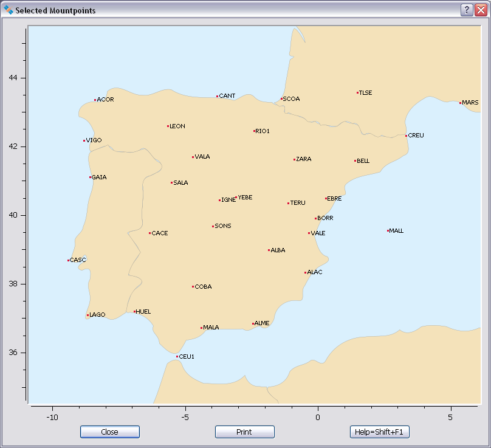Select the YEBE mountpoint marker
Screen dimensions: 491x448
pyautogui.click(x=236, y=198)
